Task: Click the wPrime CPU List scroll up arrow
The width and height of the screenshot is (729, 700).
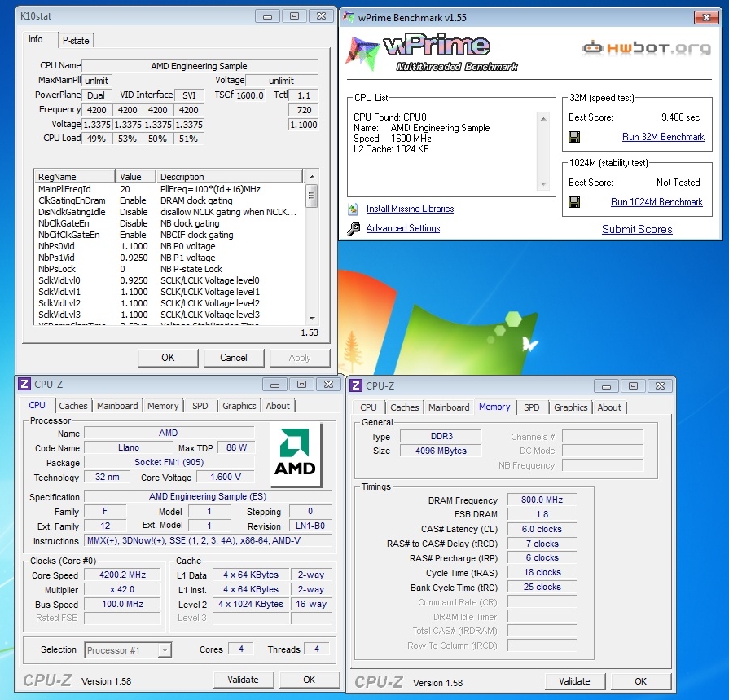Action: (543, 119)
